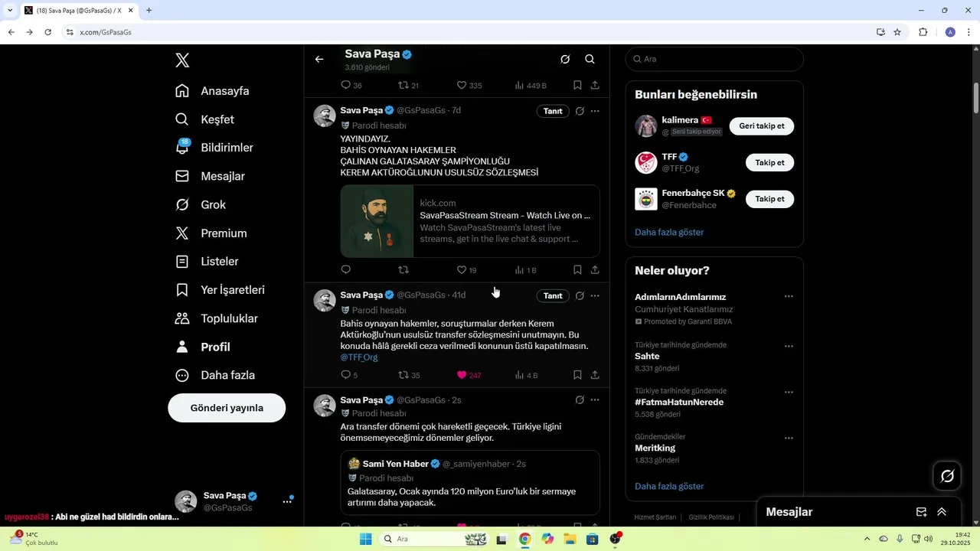Open Yer İşaretleri bookmarks
The height and width of the screenshot is (551, 980).
(220, 290)
